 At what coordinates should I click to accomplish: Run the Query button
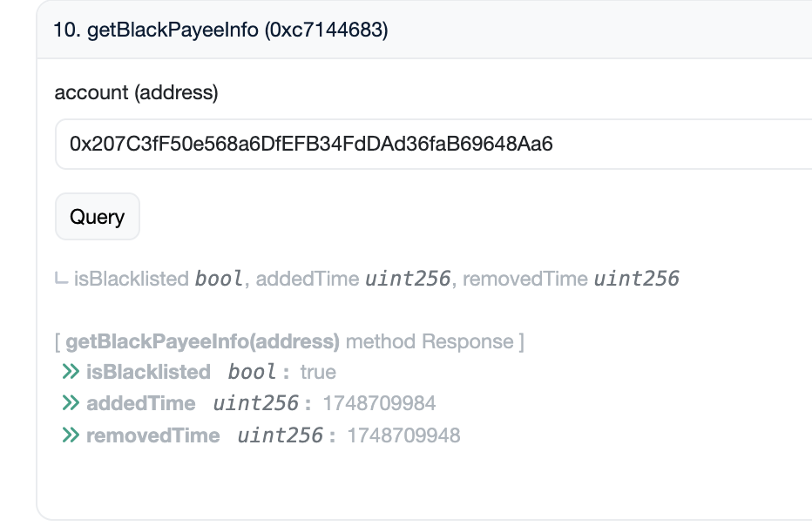point(98,216)
